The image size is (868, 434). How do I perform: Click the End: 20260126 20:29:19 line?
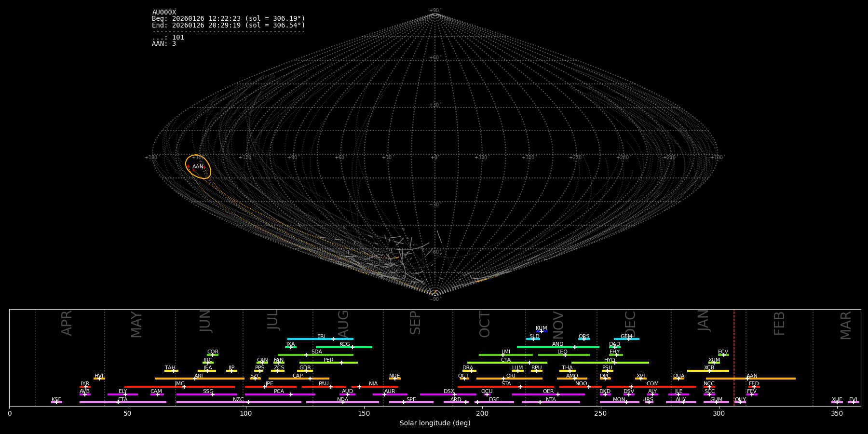click(229, 25)
